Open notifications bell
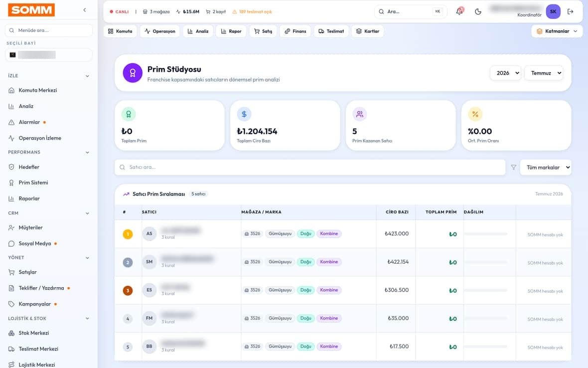This screenshot has height=368, width=588. click(459, 11)
